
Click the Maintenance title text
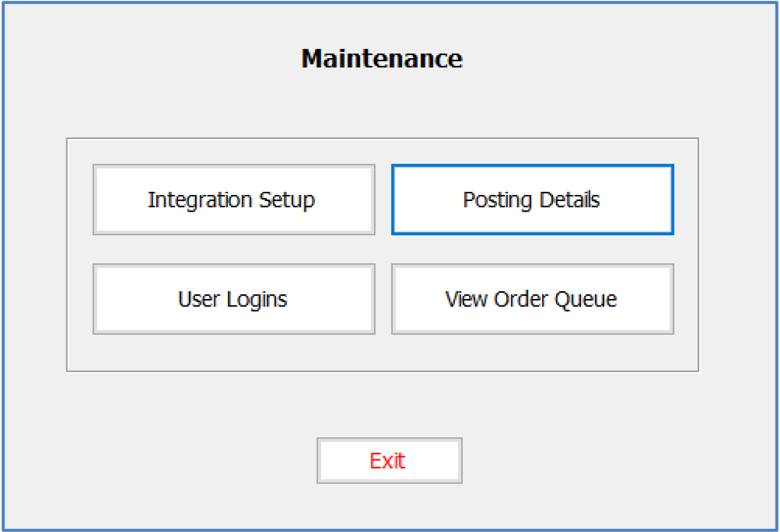tap(382, 58)
